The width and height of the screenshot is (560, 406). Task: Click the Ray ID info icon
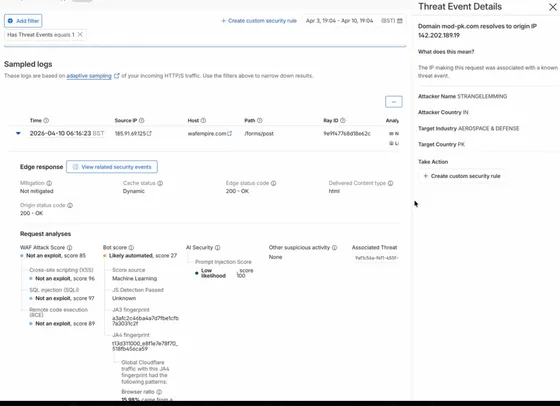343,121
